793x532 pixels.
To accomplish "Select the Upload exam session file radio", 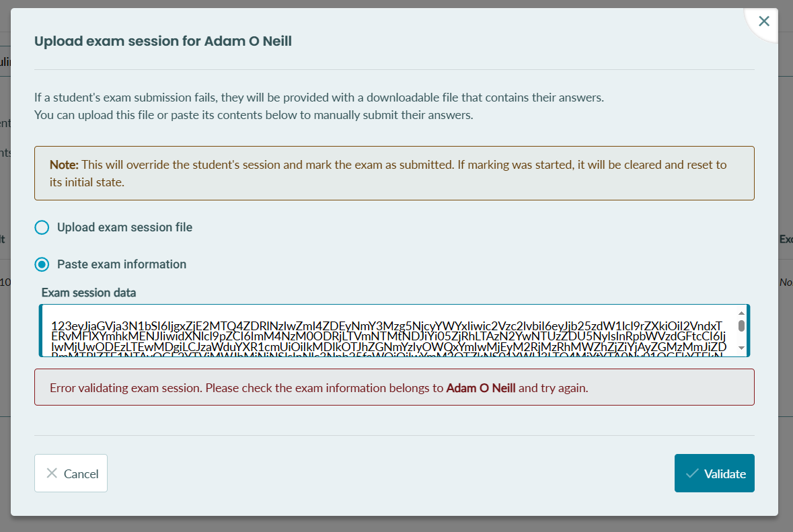I will click(42, 227).
